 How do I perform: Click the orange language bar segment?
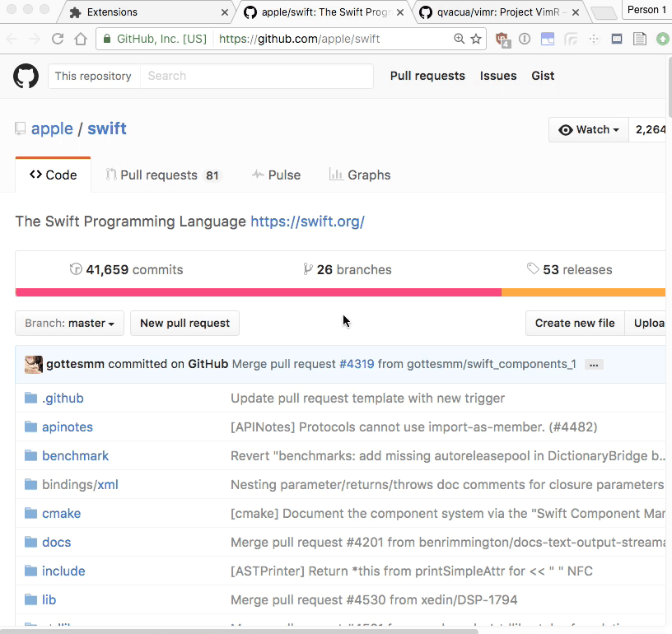(x=583, y=292)
